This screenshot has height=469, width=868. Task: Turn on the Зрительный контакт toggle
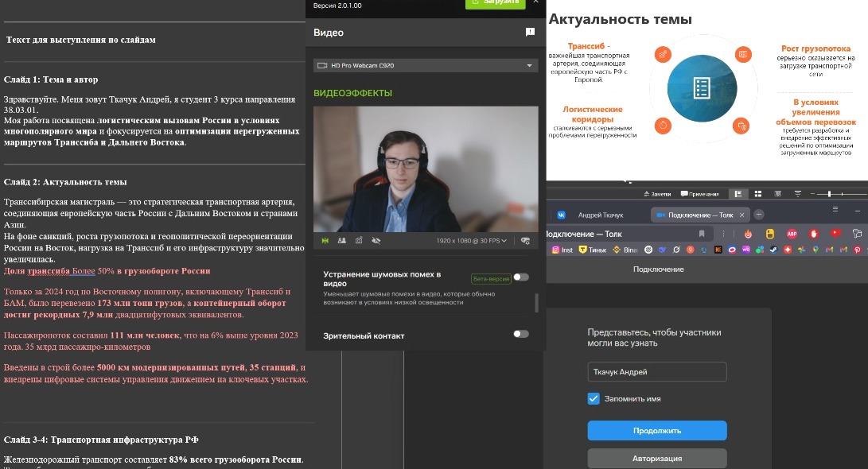coord(520,334)
